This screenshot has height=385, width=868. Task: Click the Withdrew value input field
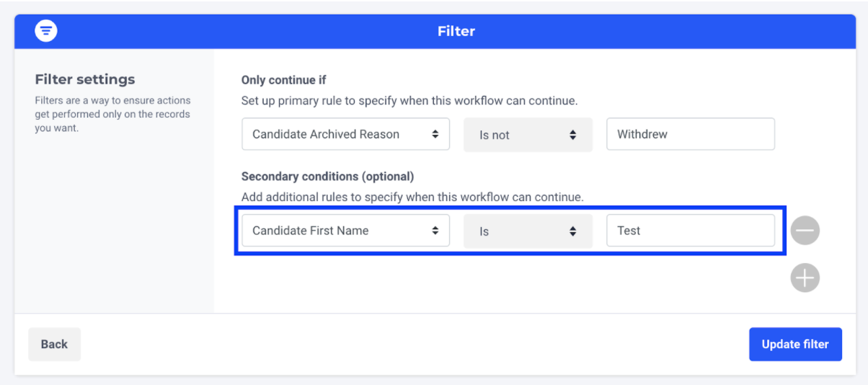click(x=690, y=135)
